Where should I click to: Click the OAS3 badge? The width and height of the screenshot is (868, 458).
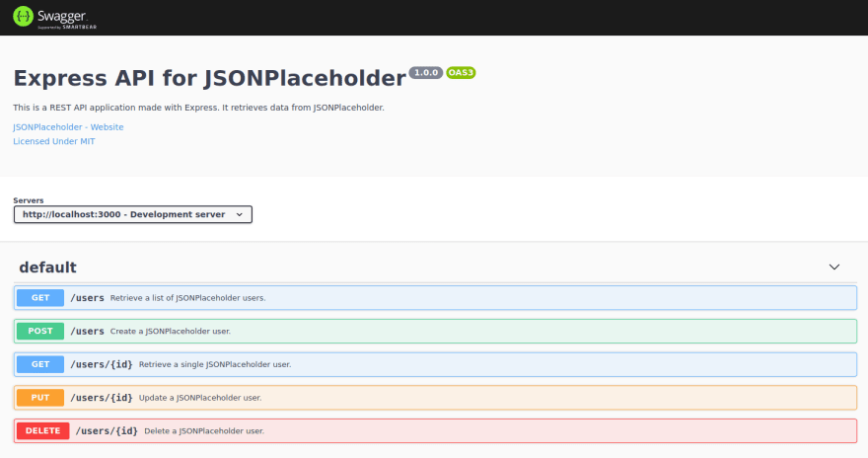pyautogui.click(x=461, y=72)
